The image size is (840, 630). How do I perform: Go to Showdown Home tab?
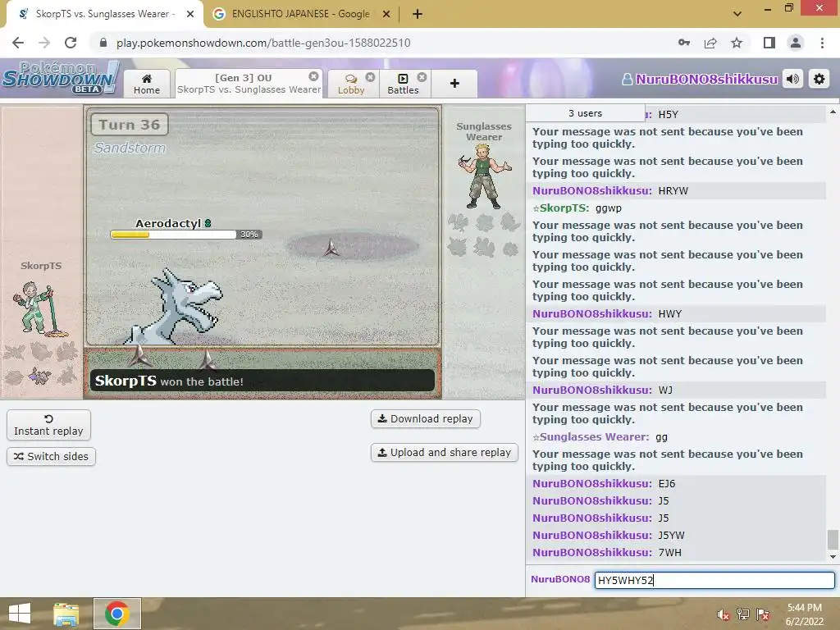(x=147, y=84)
